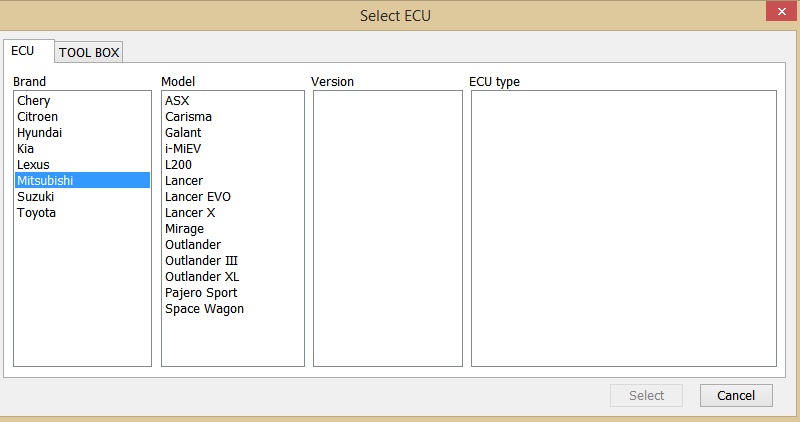Pick the i-MiEV model
Screen dimensions: 800x422
pos(185,149)
